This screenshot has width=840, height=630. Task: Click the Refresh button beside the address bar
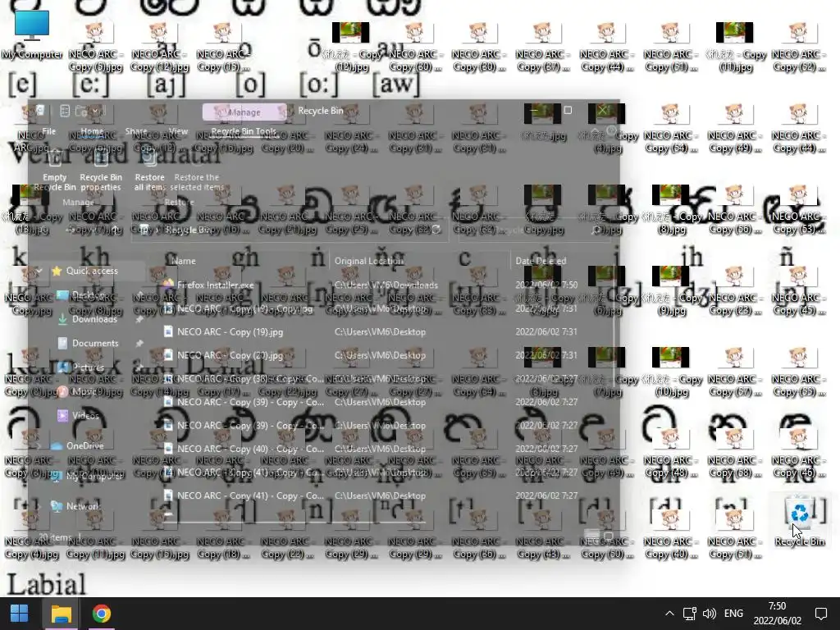click(x=436, y=230)
